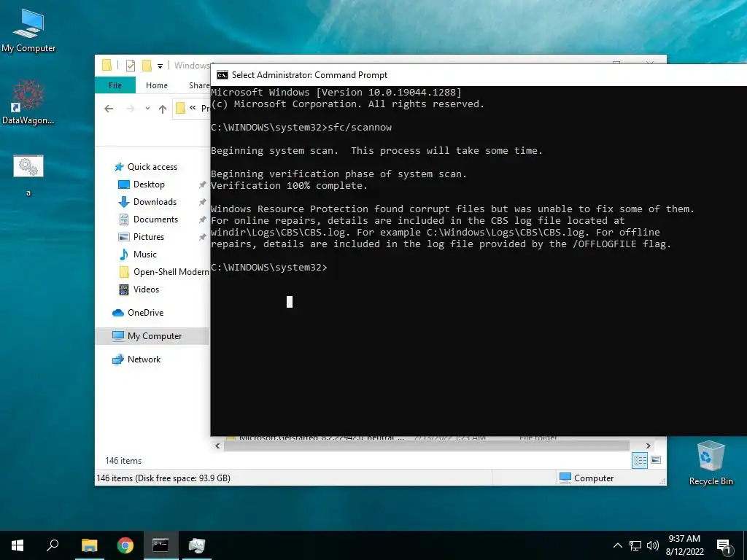Image resolution: width=747 pixels, height=560 pixels.
Task: Show the clock and date 9:37 AM
Action: point(684,545)
